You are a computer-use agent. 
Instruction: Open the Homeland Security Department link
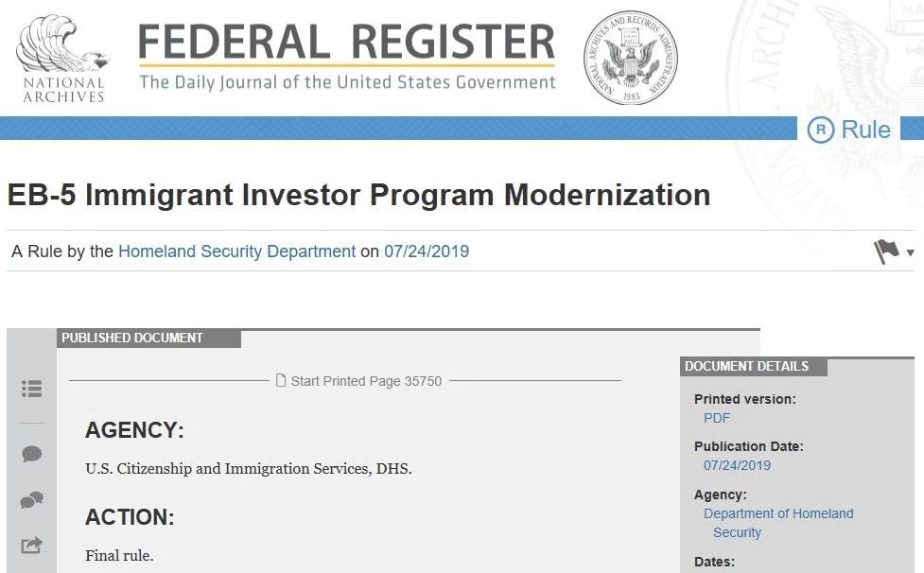236,252
